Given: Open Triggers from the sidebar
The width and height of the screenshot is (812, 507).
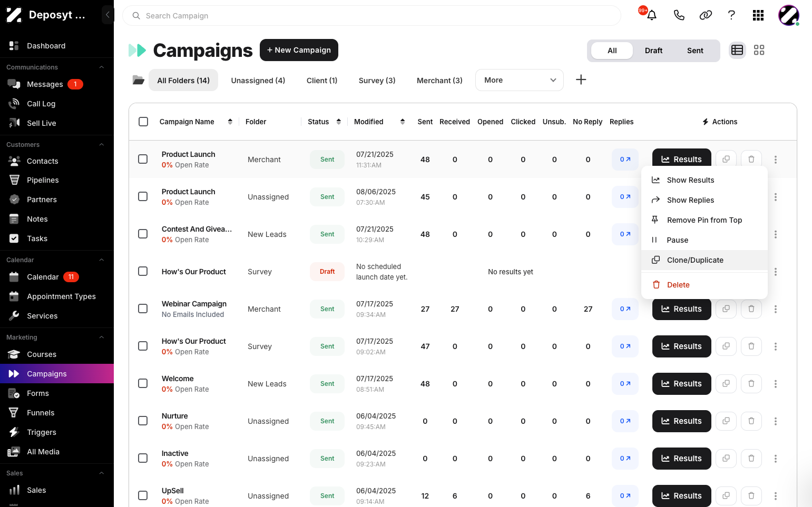Looking at the screenshot, I should (57, 432).
